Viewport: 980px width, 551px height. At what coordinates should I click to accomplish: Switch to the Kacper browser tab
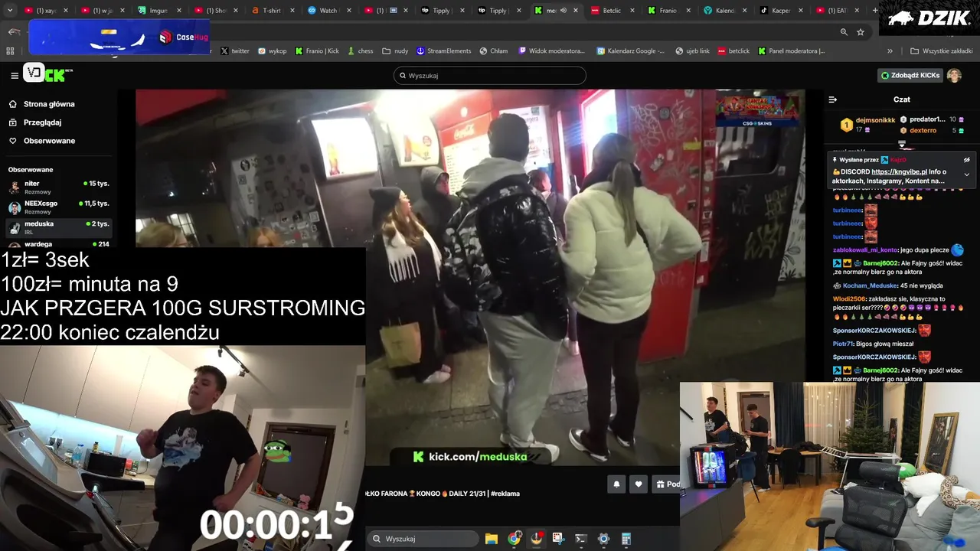coord(781,11)
